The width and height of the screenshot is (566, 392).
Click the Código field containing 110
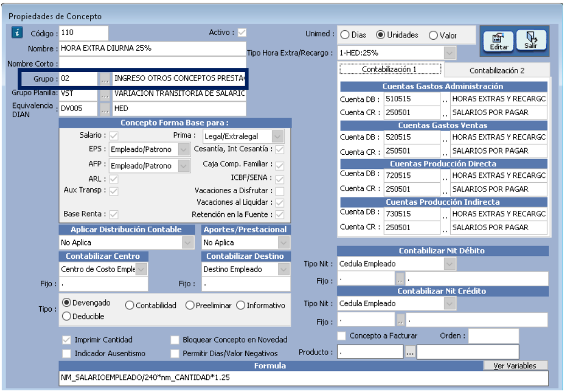tap(83, 33)
